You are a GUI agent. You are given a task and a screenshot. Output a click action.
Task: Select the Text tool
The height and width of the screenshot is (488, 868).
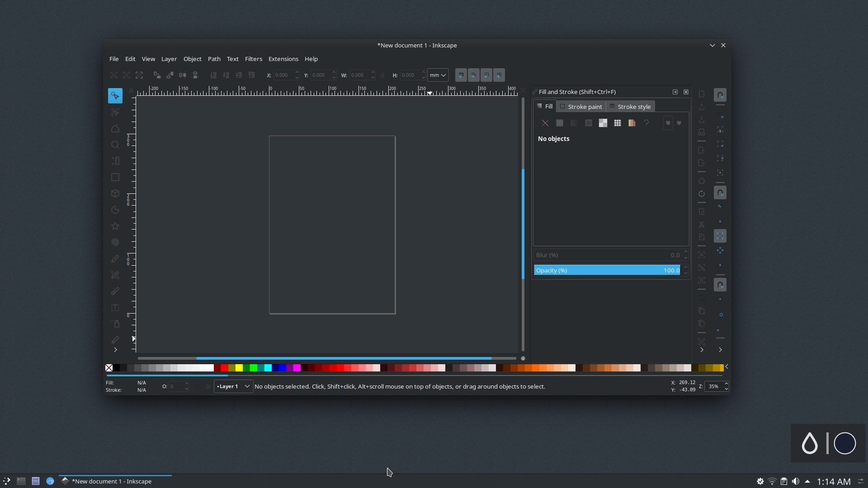coord(115,307)
